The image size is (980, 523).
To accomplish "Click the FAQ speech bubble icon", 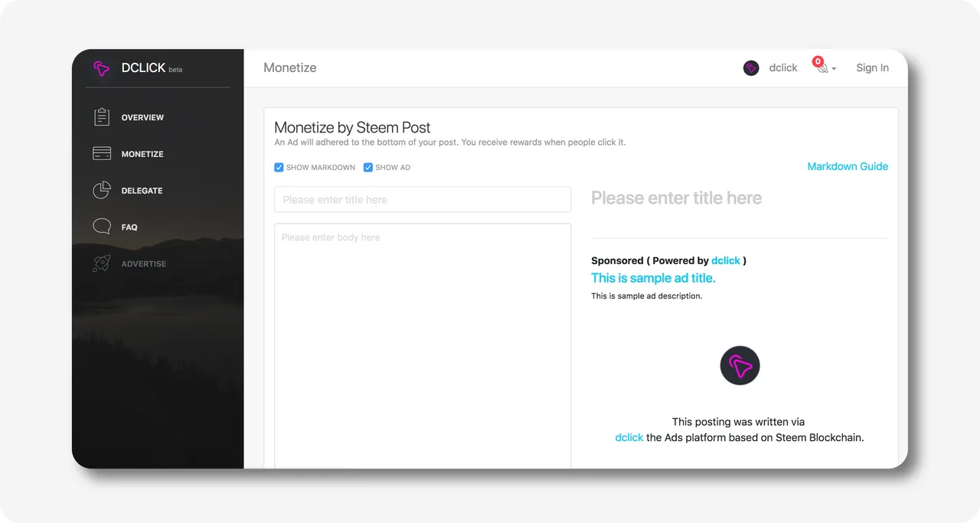I will pyautogui.click(x=102, y=227).
